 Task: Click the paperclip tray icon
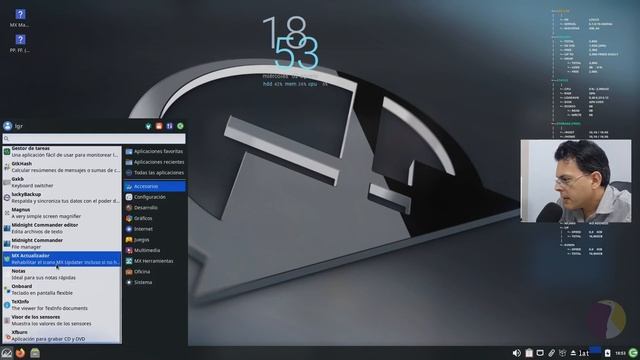coord(551,353)
